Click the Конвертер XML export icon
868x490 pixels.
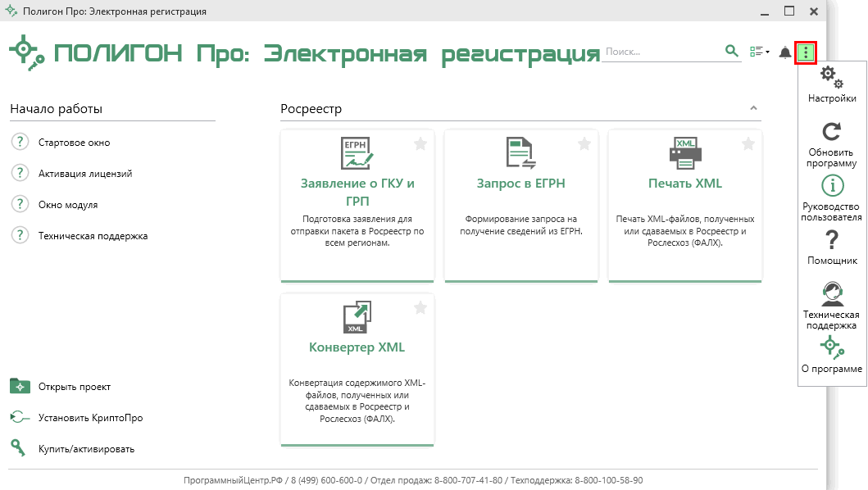click(x=357, y=317)
